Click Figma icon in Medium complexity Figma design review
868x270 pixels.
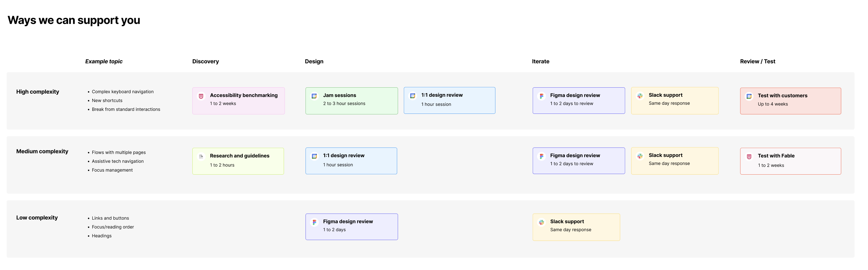click(541, 156)
